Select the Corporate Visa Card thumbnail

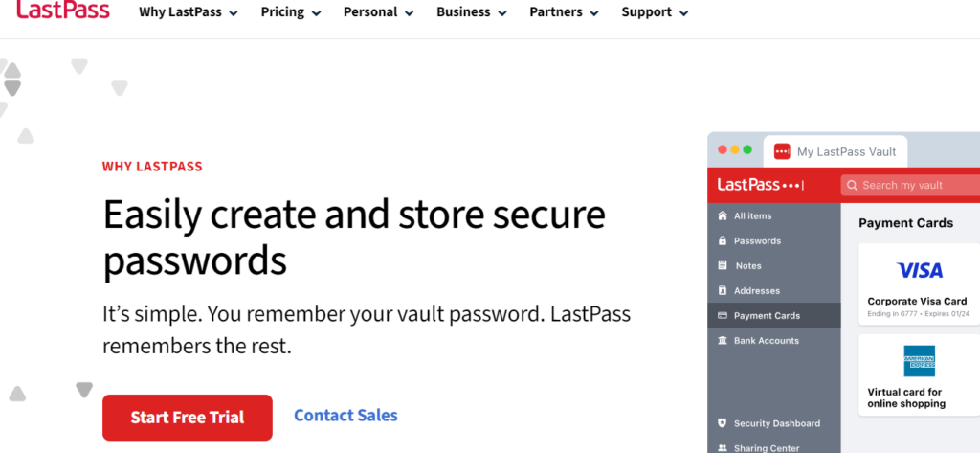click(919, 271)
